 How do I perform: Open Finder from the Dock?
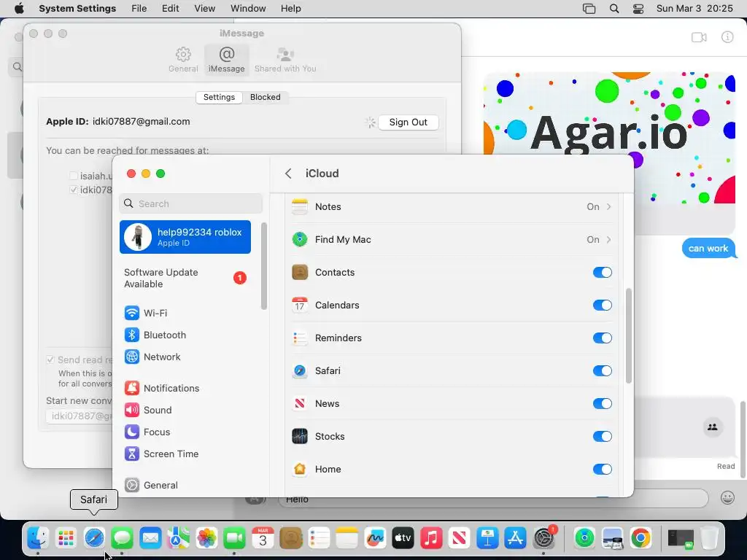(38, 539)
